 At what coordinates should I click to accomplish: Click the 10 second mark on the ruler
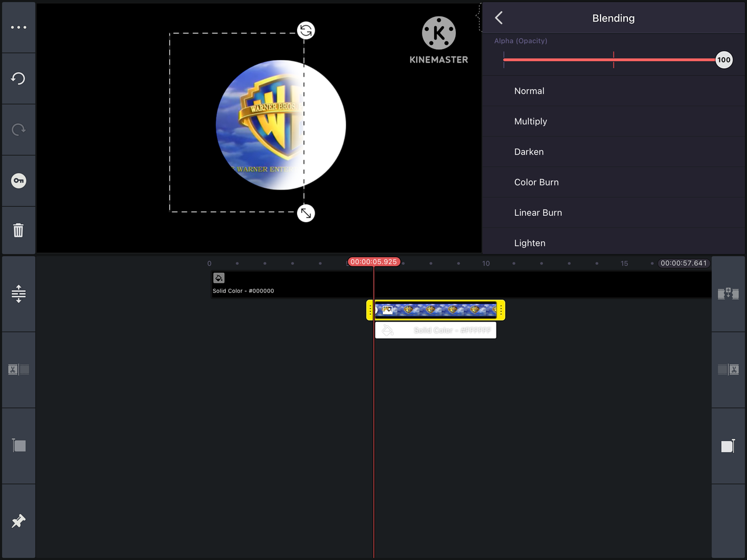[x=486, y=264]
